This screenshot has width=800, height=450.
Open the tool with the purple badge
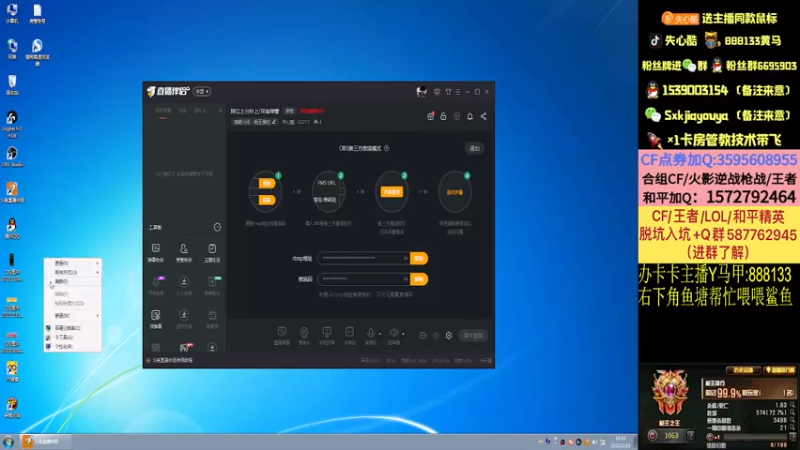(157, 285)
